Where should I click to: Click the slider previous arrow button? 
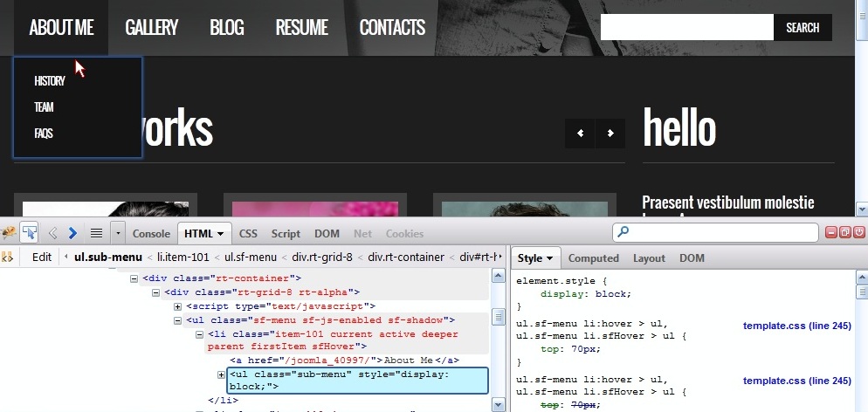coord(581,133)
